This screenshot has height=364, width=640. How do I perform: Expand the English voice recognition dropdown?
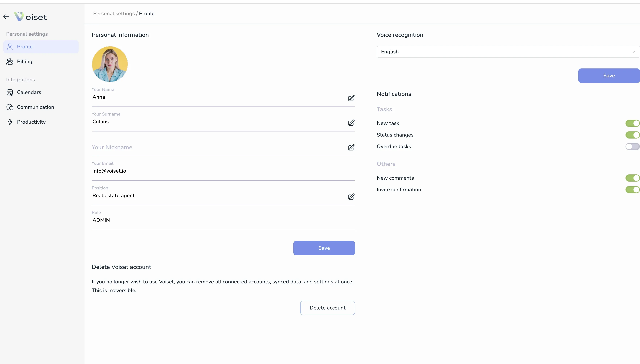point(508,52)
